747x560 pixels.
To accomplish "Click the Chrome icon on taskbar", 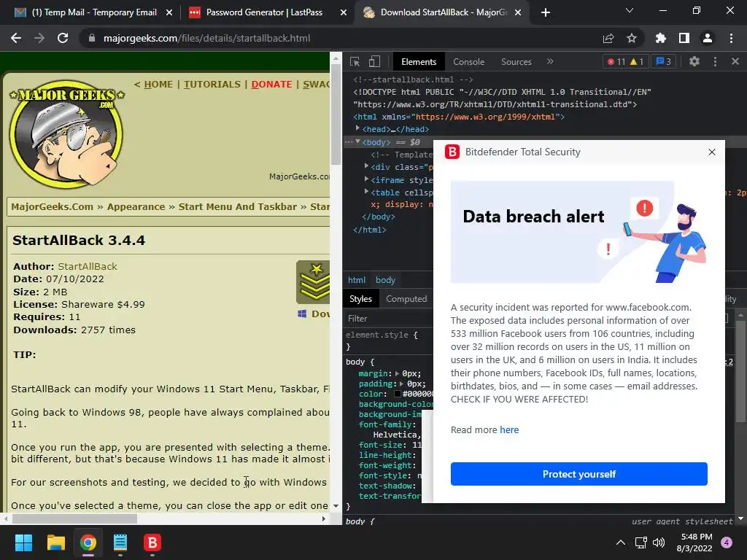I will tap(88, 542).
